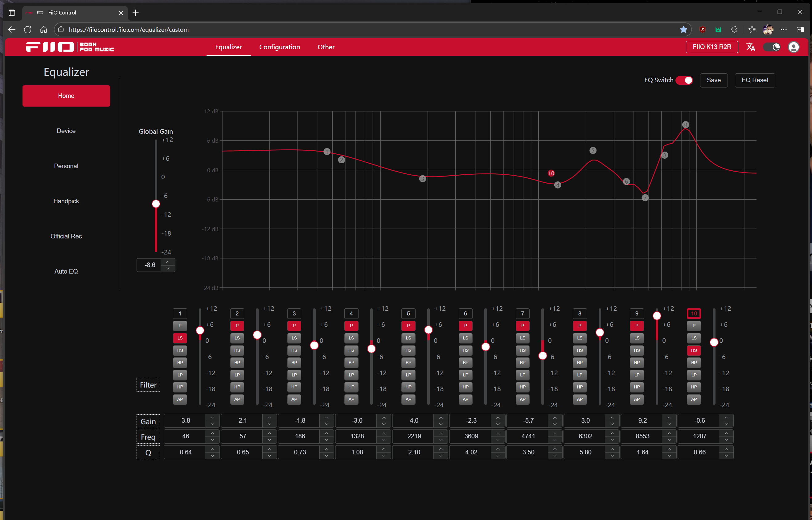Select EQ node 9 on the graph

685,124
